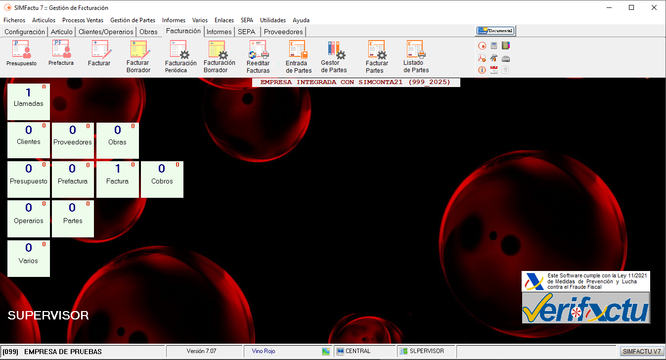Click the tools and utilities icon
Screen dimensions: 666x360
click(x=494, y=58)
